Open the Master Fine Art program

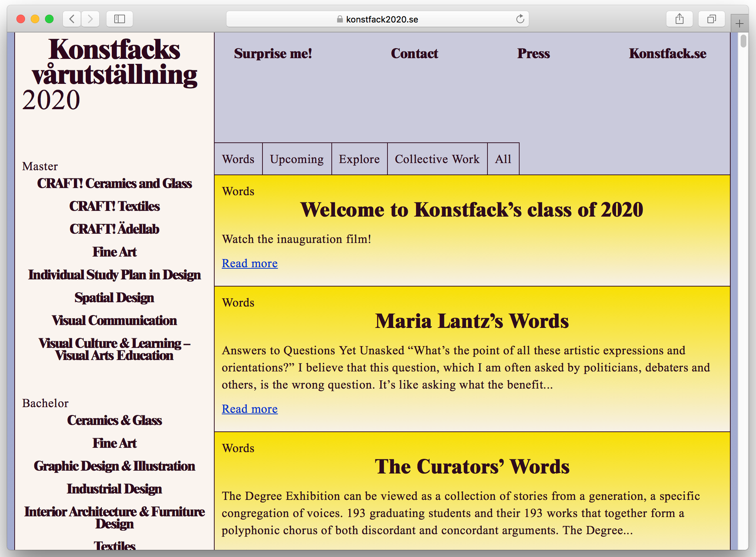pyautogui.click(x=114, y=252)
